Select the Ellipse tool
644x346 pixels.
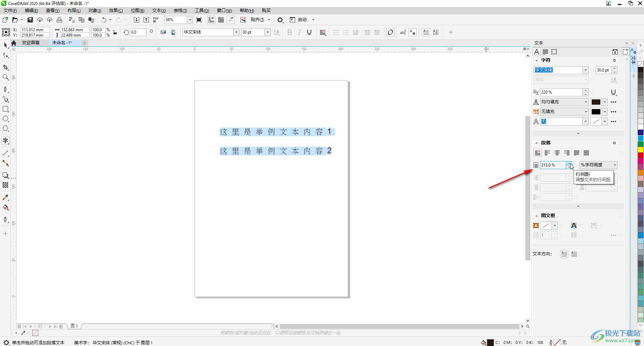tap(5, 119)
